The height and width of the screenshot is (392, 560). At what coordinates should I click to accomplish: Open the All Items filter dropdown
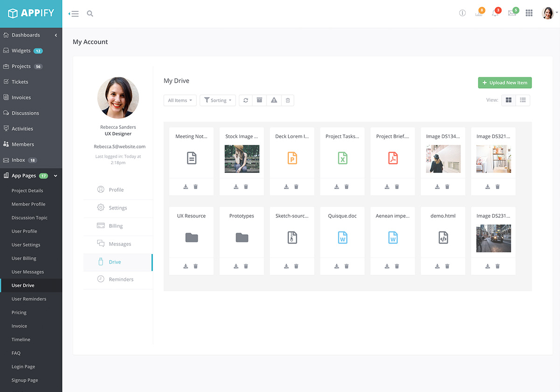180,100
